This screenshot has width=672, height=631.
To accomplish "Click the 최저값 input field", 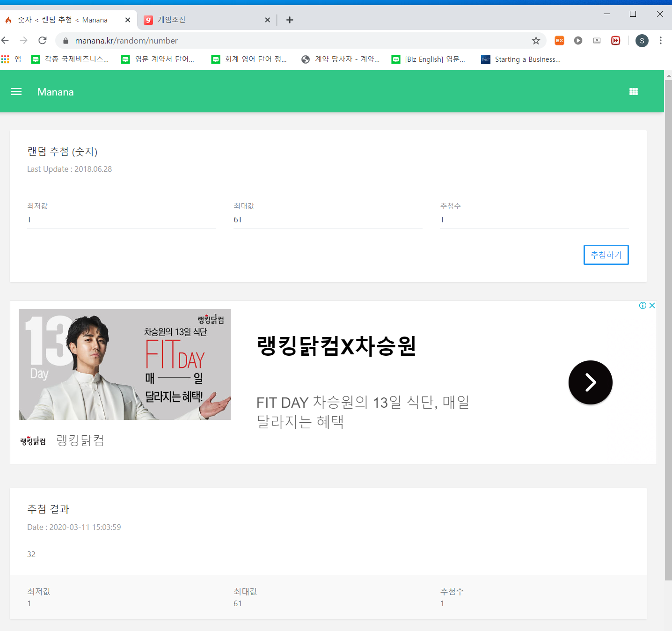I will coord(122,220).
